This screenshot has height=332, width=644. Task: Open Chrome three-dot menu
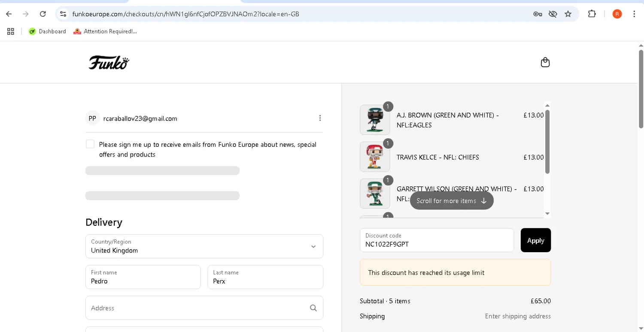pos(634,14)
